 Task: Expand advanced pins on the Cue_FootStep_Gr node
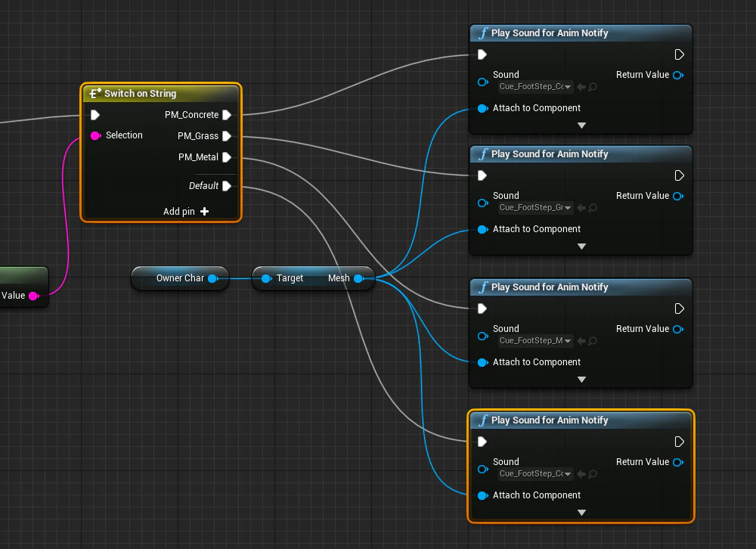coord(581,247)
